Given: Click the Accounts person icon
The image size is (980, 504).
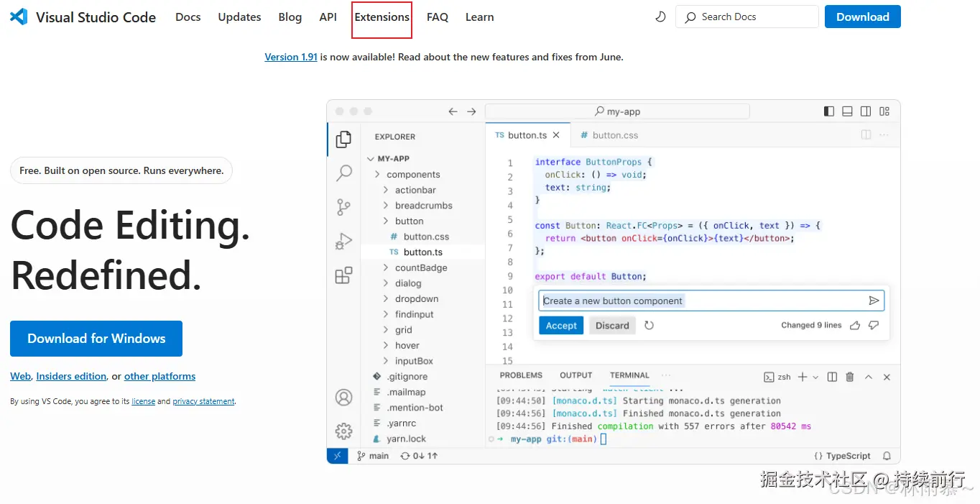Looking at the screenshot, I should 344,397.
